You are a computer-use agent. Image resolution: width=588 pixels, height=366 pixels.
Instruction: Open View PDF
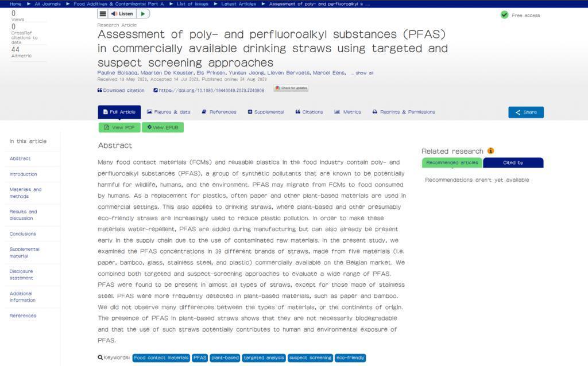coord(119,127)
